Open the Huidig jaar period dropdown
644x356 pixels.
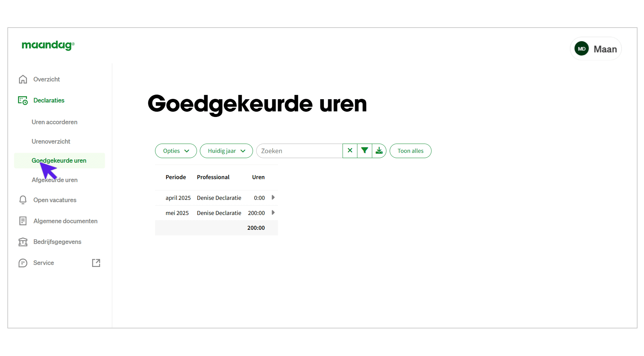point(226,151)
